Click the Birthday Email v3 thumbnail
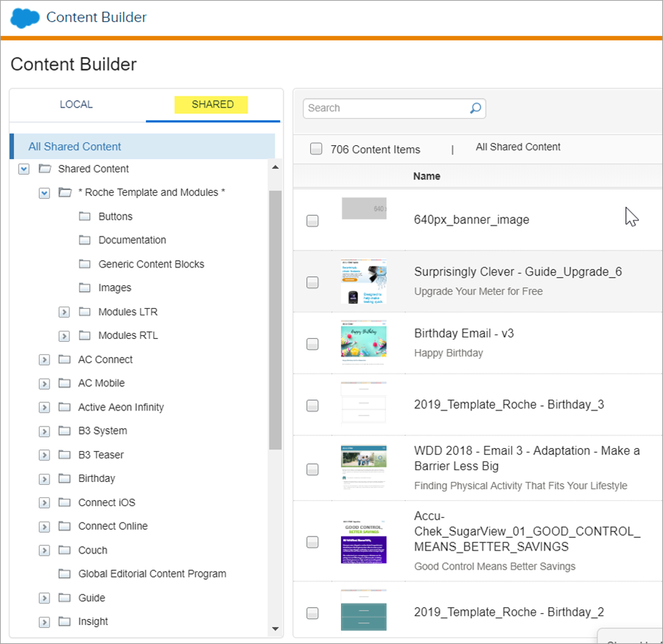The height and width of the screenshot is (644, 663). pyautogui.click(x=364, y=343)
